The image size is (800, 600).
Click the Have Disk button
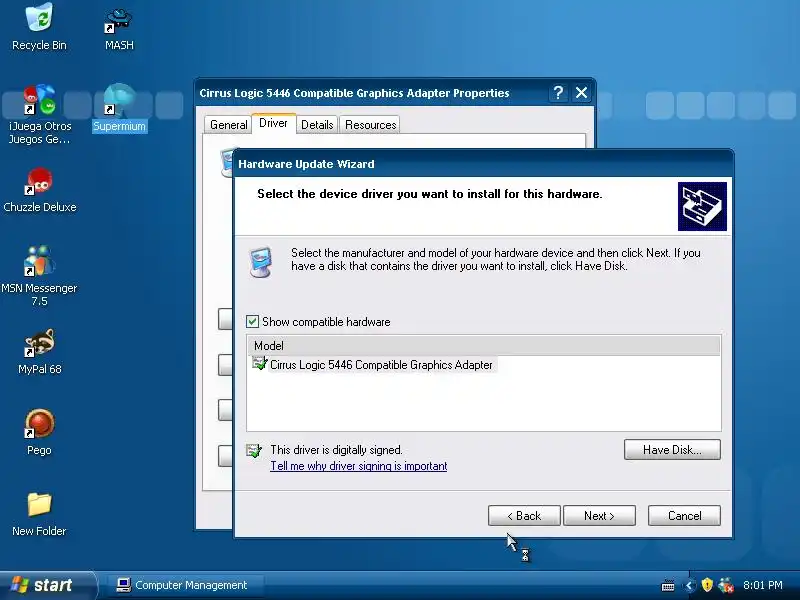coord(672,449)
